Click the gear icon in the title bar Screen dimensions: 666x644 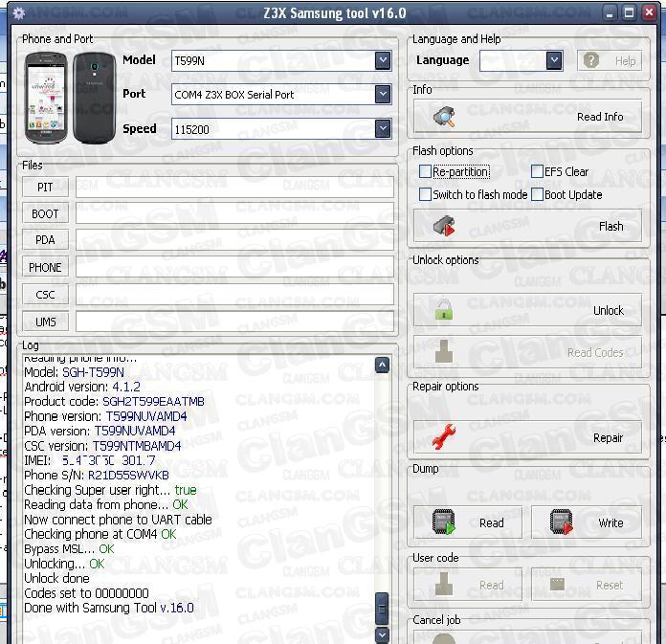(19, 13)
